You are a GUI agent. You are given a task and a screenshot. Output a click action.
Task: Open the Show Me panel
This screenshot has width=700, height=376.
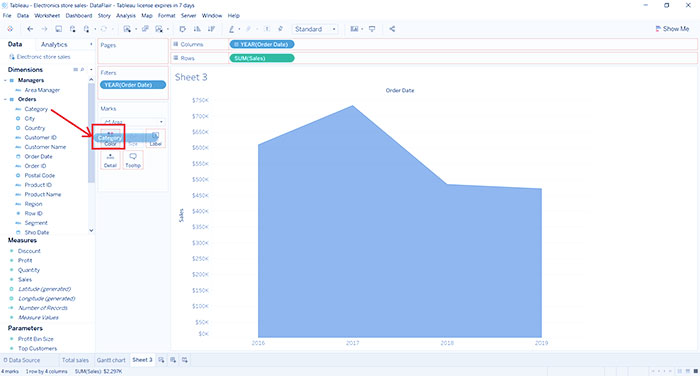[672, 29]
